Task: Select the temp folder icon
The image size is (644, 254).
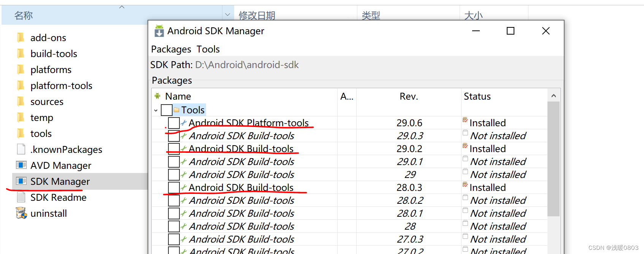Action: (x=21, y=117)
